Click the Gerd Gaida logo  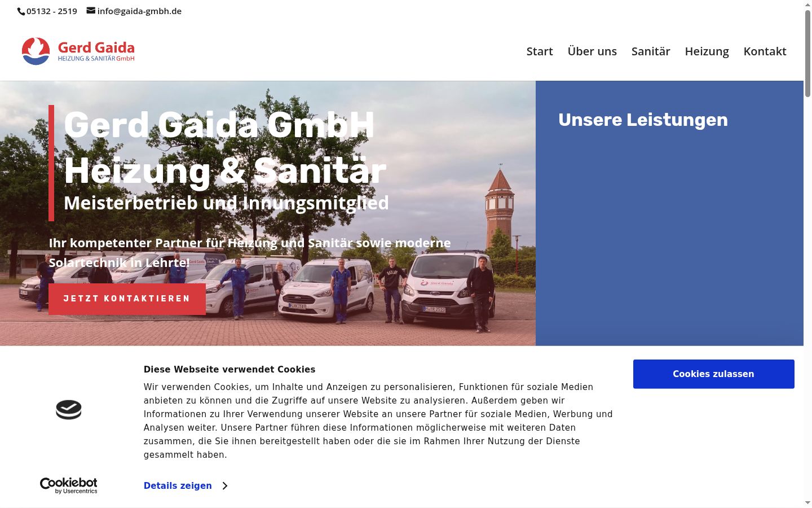(78, 51)
